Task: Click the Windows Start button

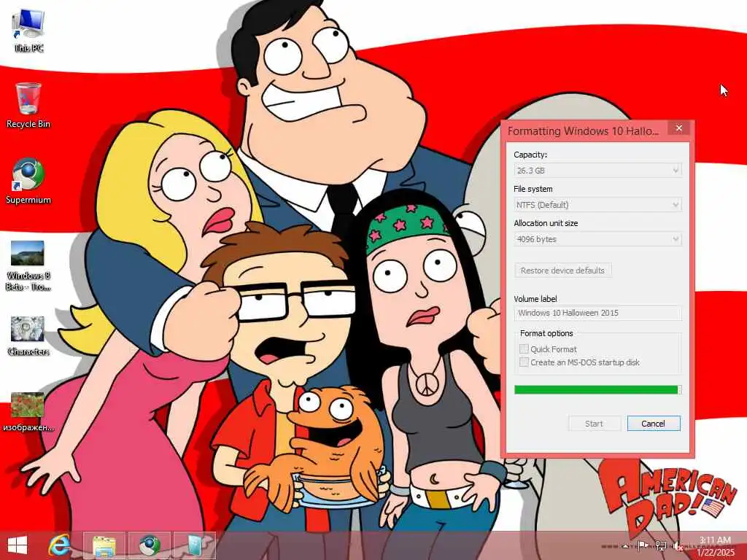Action: coord(18,545)
